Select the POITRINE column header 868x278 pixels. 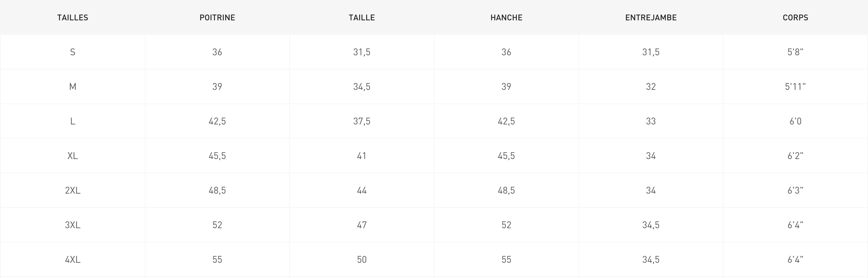click(217, 18)
